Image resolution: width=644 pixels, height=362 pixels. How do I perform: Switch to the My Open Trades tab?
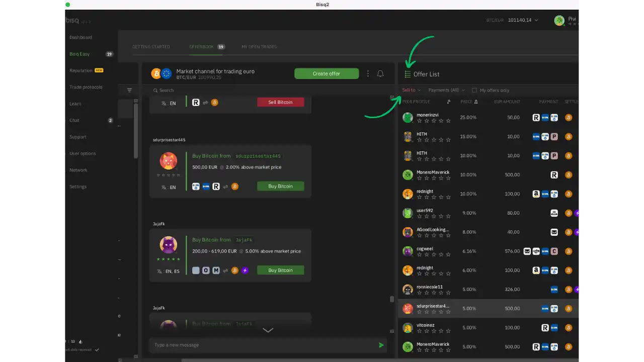pyautogui.click(x=259, y=47)
